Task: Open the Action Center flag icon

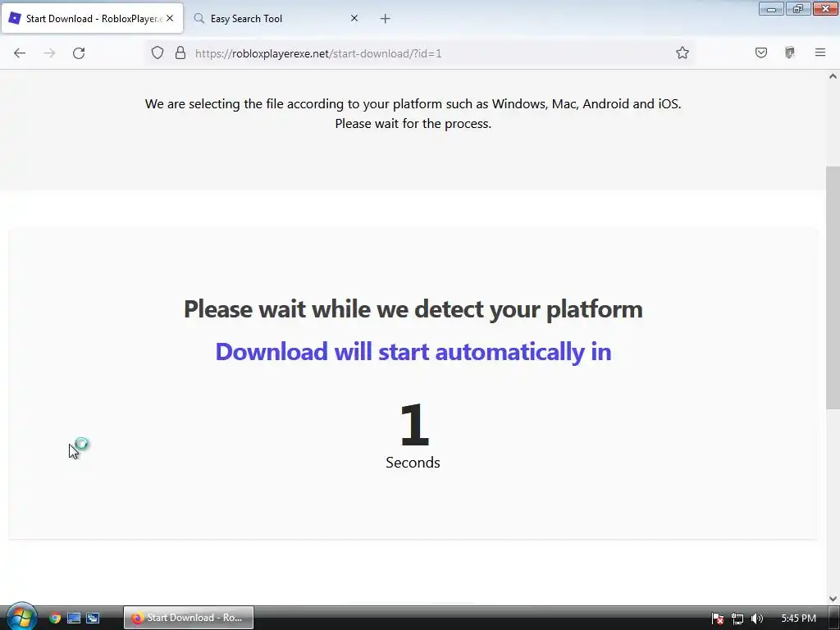Action: 718,619
